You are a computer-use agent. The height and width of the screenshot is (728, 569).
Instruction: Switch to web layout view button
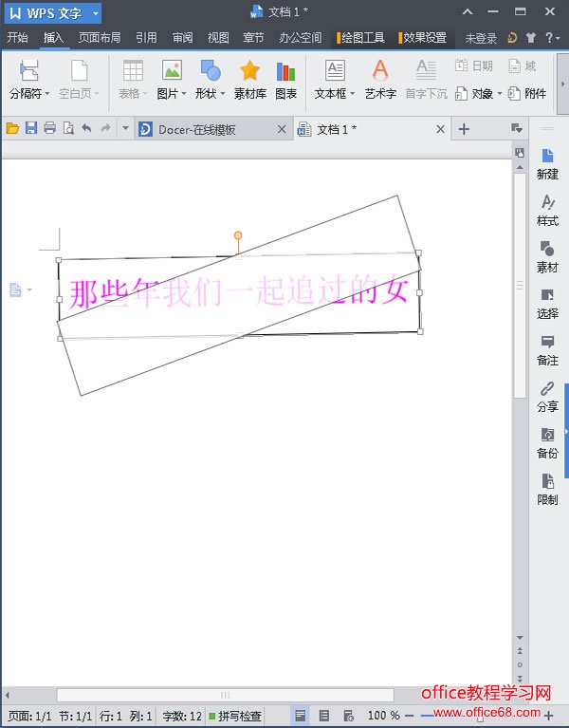tap(348, 716)
